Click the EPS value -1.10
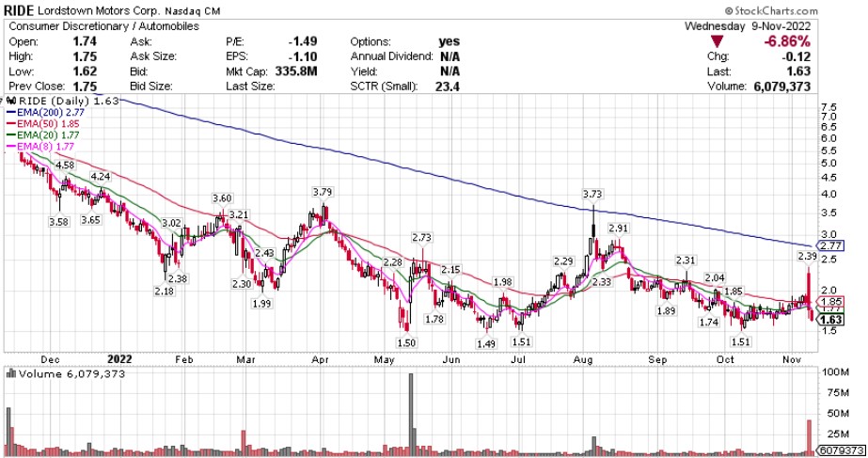Image resolution: width=868 pixels, height=458 pixels. (302, 56)
